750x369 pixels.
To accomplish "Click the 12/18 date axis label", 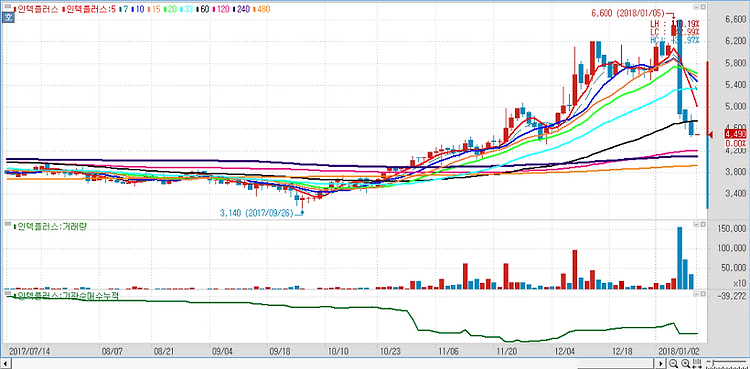I will pos(623,351).
